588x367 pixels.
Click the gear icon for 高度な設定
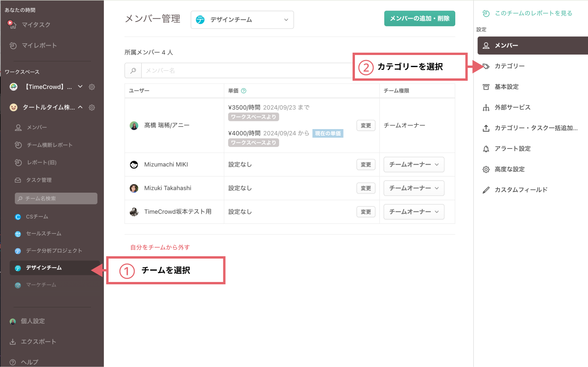pyautogui.click(x=486, y=170)
